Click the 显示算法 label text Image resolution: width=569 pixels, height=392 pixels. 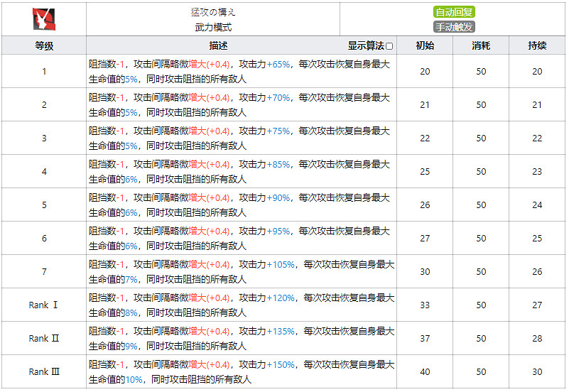tap(366, 45)
